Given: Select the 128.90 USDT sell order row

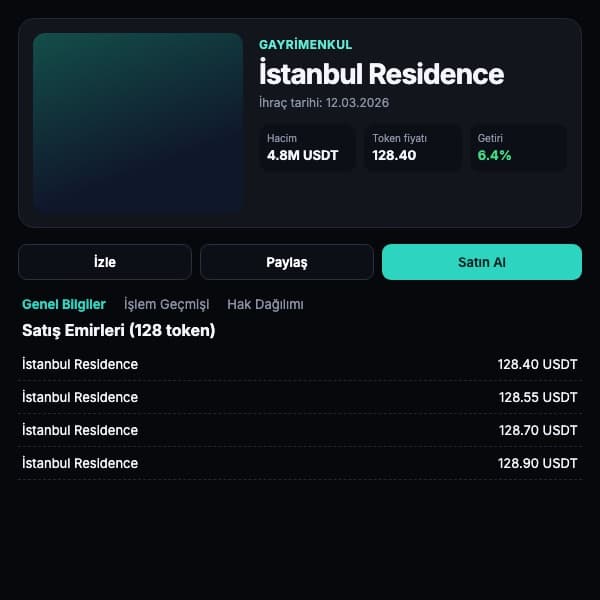Looking at the screenshot, I should [x=300, y=463].
